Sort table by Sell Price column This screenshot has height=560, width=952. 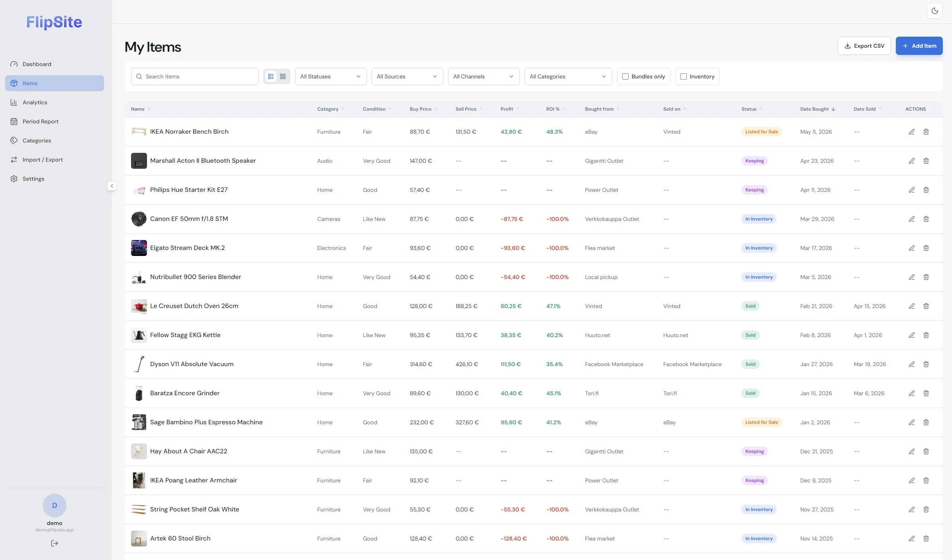[x=469, y=109]
